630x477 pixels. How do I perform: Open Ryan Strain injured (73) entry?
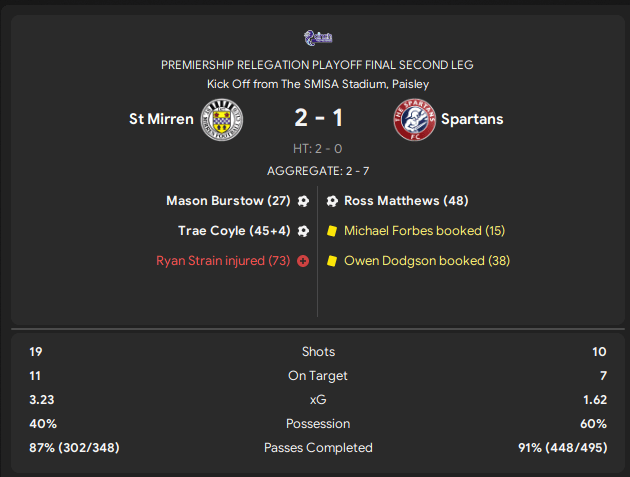(x=224, y=261)
